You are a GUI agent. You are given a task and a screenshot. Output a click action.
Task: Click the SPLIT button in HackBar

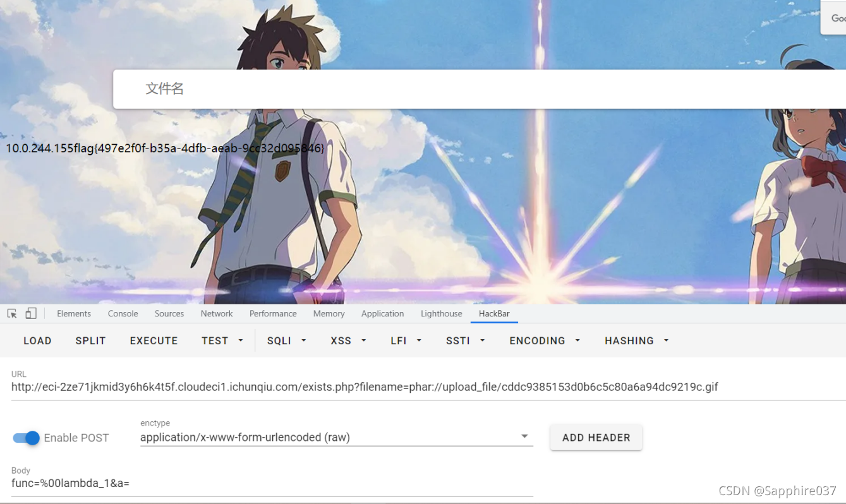(x=90, y=340)
